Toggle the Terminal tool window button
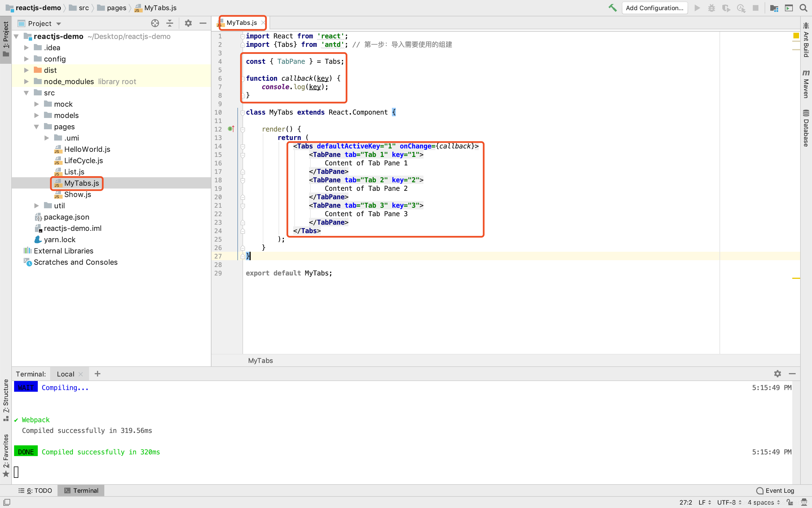Image resolution: width=812 pixels, height=508 pixels. tap(81, 491)
